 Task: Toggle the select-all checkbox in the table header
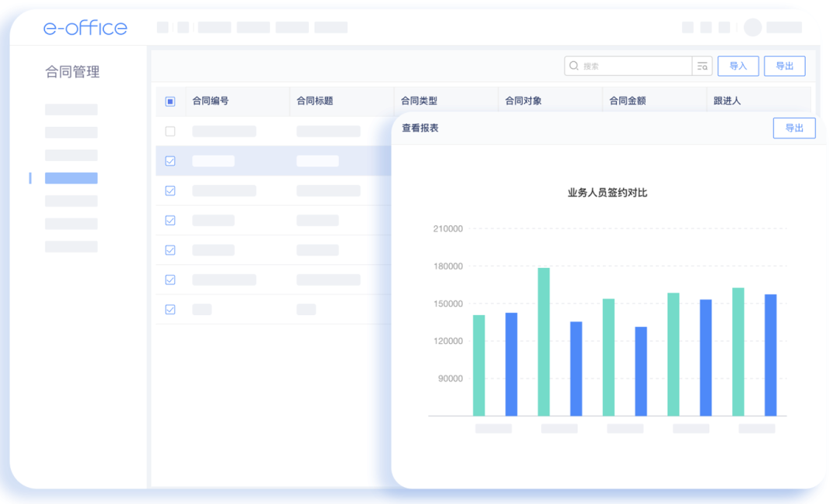170,101
